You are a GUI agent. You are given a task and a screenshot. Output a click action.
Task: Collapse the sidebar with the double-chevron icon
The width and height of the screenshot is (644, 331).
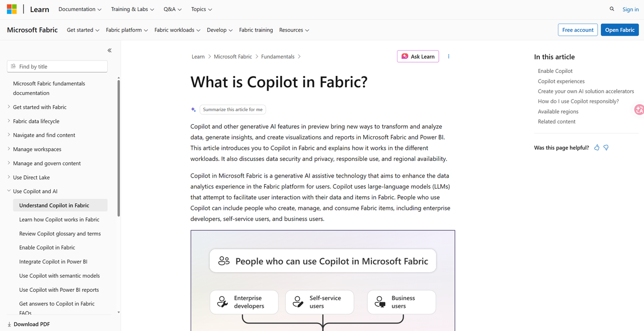coord(109,50)
